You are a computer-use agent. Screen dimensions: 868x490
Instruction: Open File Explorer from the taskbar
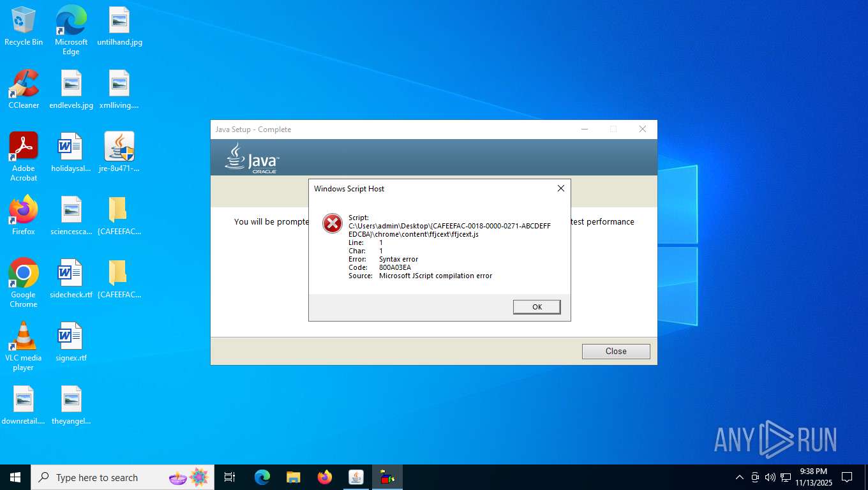293,477
